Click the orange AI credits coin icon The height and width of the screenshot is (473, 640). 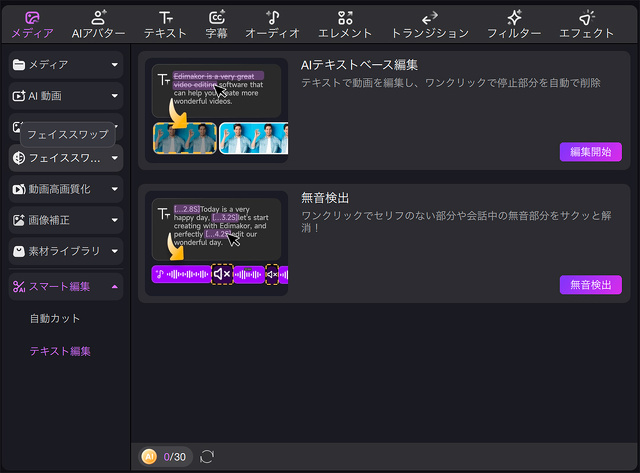tap(149, 457)
